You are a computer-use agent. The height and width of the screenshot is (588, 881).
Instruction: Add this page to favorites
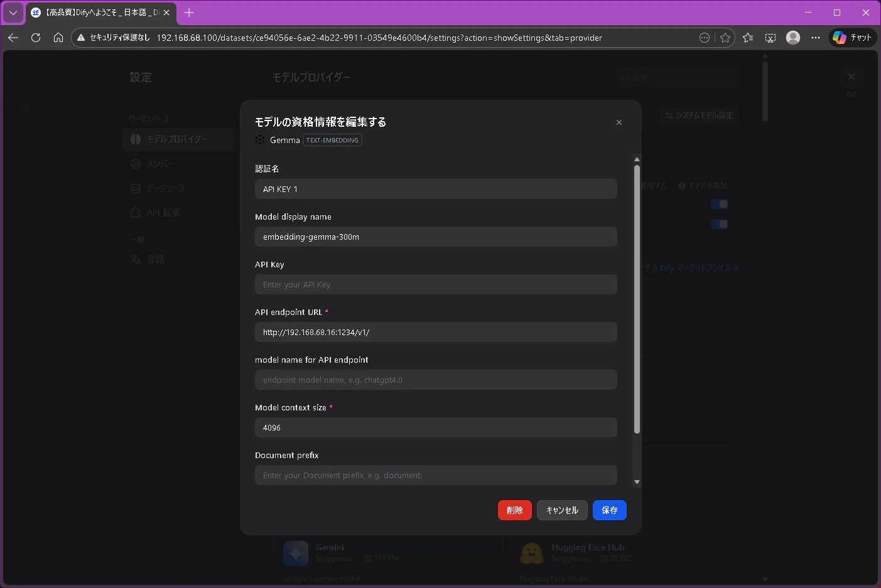click(x=725, y=38)
